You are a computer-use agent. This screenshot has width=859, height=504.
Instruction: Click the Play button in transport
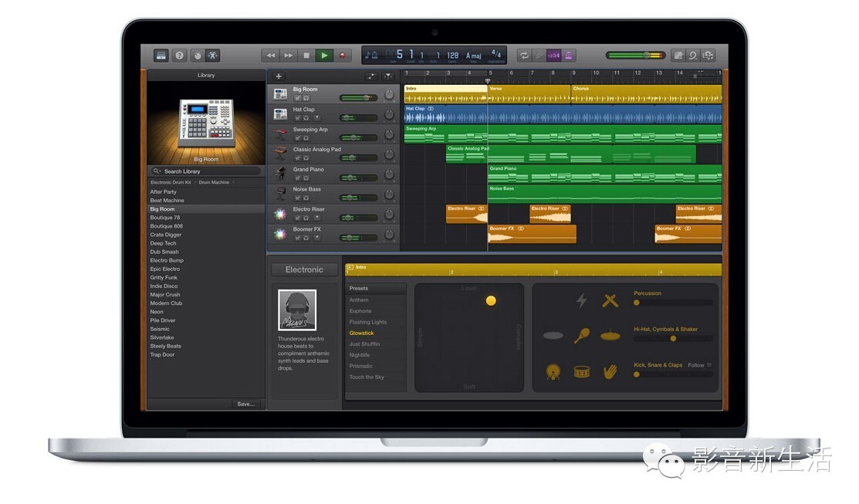click(324, 56)
